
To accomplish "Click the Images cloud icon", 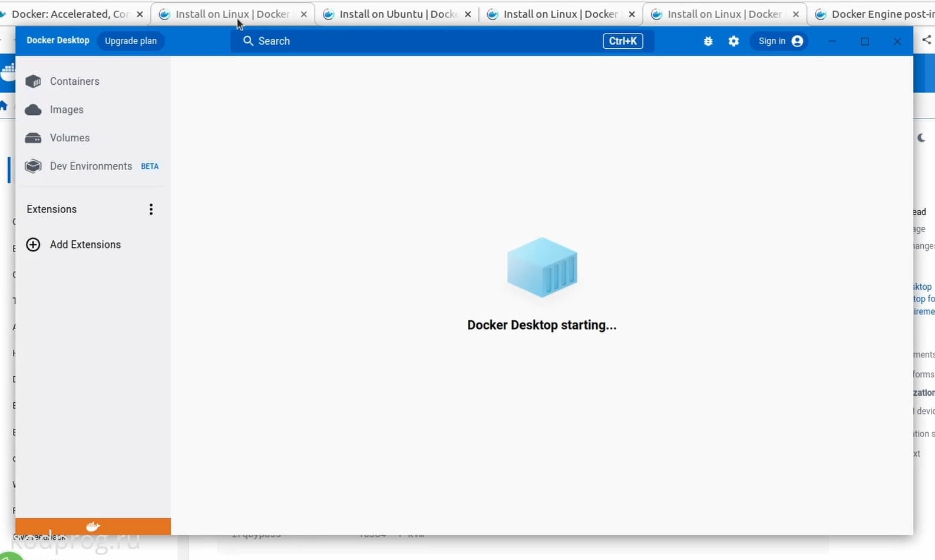I will pyautogui.click(x=34, y=110).
